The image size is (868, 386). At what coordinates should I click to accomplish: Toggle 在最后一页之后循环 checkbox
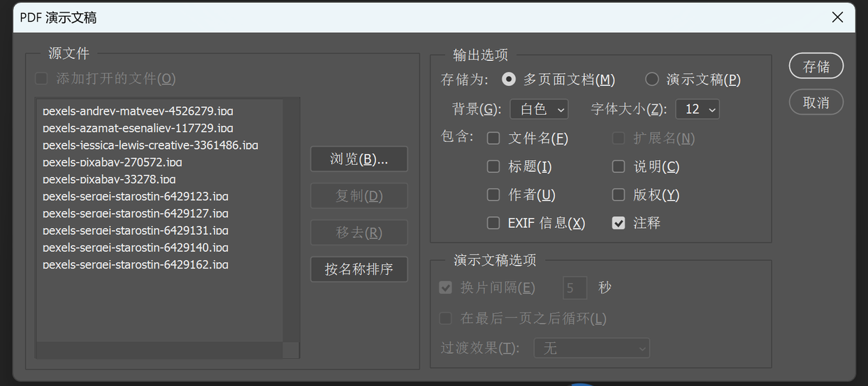[445, 318]
